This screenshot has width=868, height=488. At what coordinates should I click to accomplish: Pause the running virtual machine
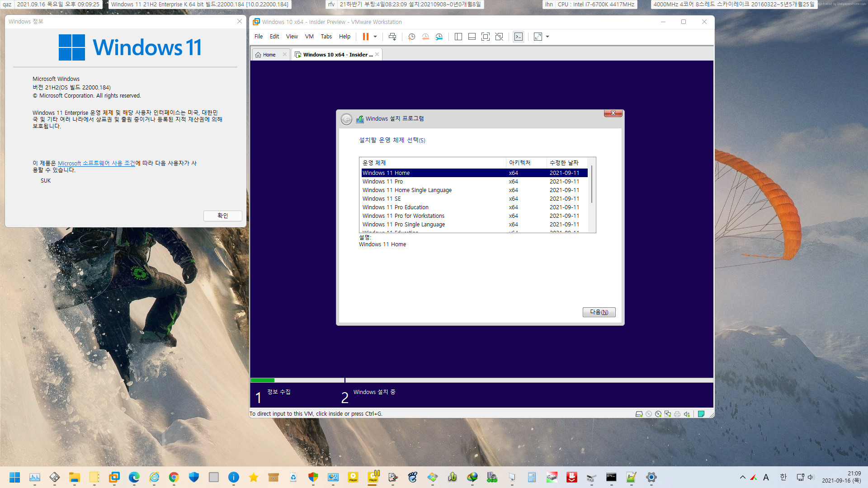tap(365, 37)
